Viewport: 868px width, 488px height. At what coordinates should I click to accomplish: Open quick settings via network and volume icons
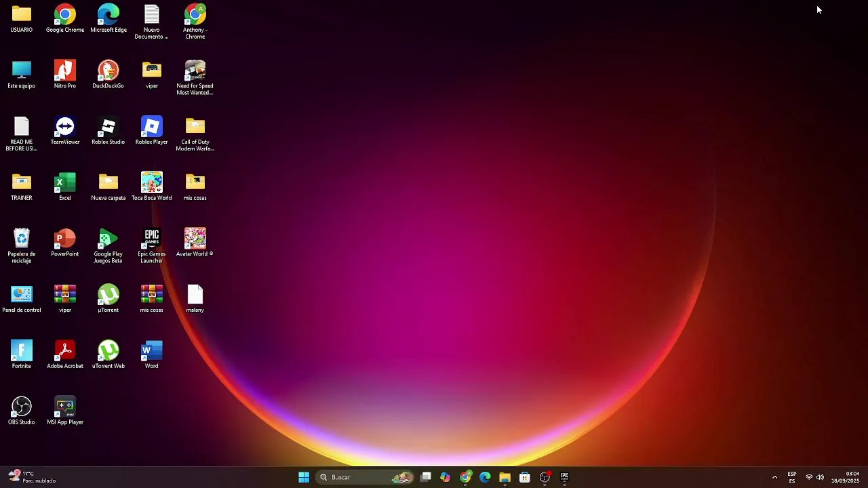(814, 477)
